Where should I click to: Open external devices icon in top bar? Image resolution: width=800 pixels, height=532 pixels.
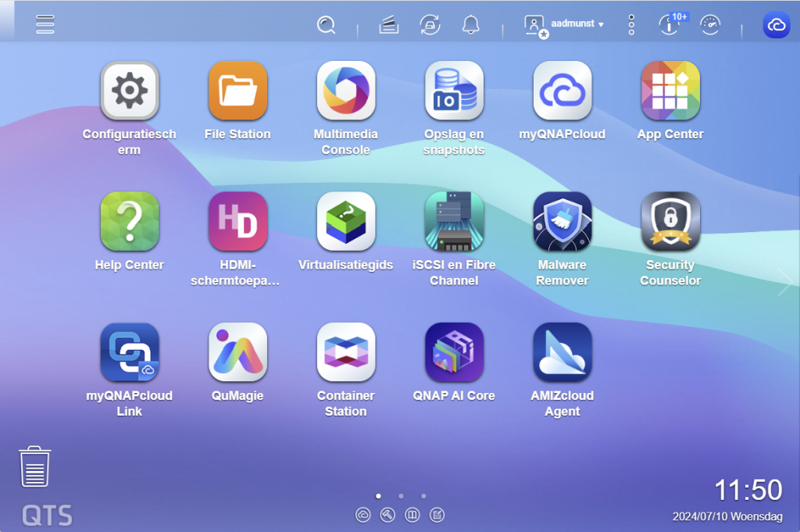430,24
